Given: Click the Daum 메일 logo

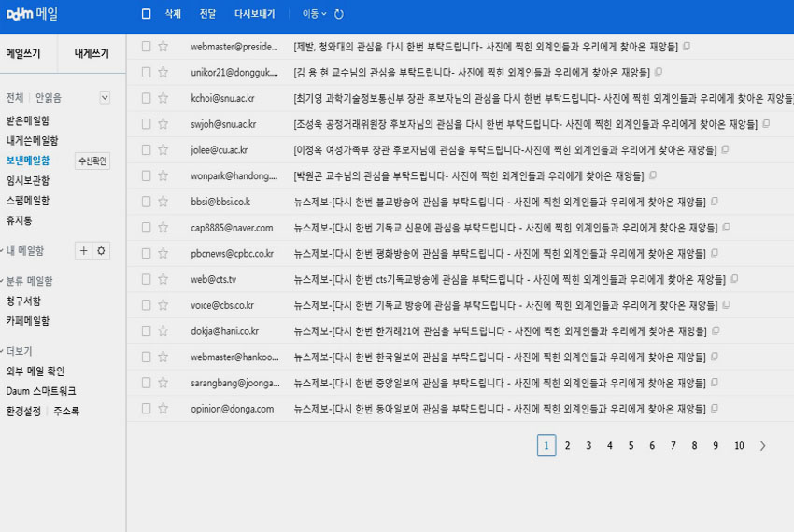Looking at the screenshot, I should click(x=32, y=13).
